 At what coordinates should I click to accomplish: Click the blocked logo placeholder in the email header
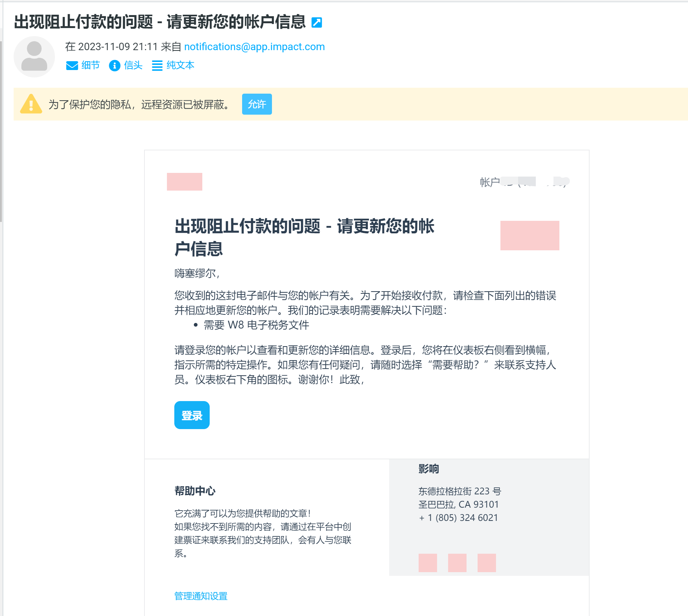[x=185, y=182]
